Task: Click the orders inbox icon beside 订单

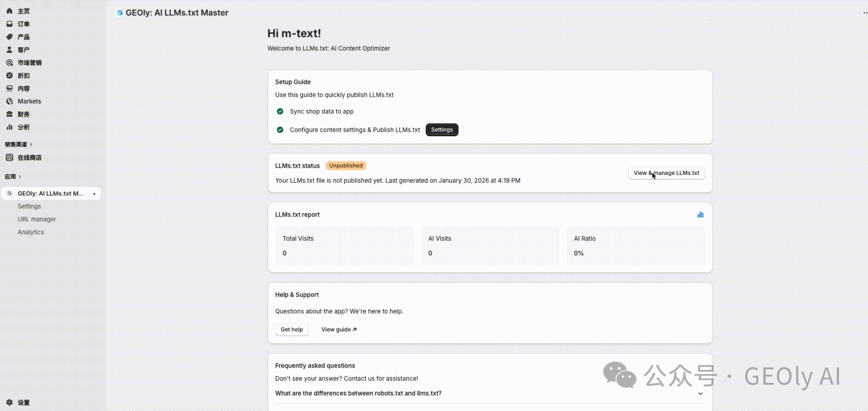Action: [x=9, y=24]
